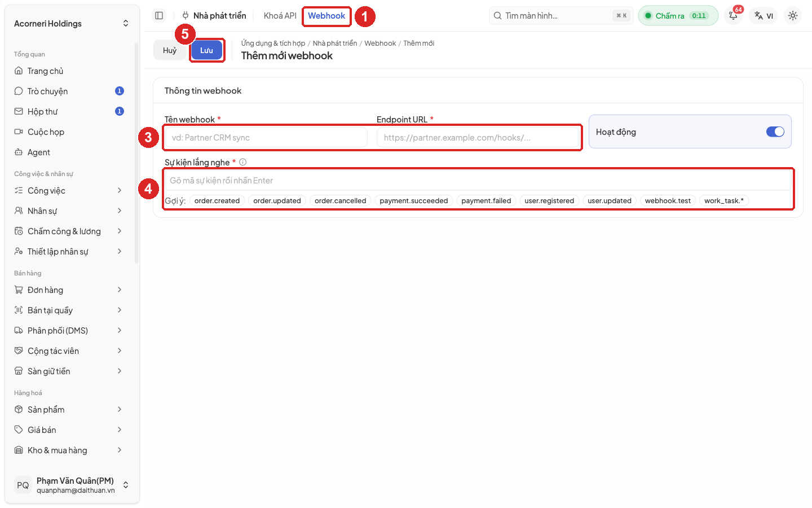Switch to the Khoá API tab
The image size is (812, 508).
tap(280, 16)
